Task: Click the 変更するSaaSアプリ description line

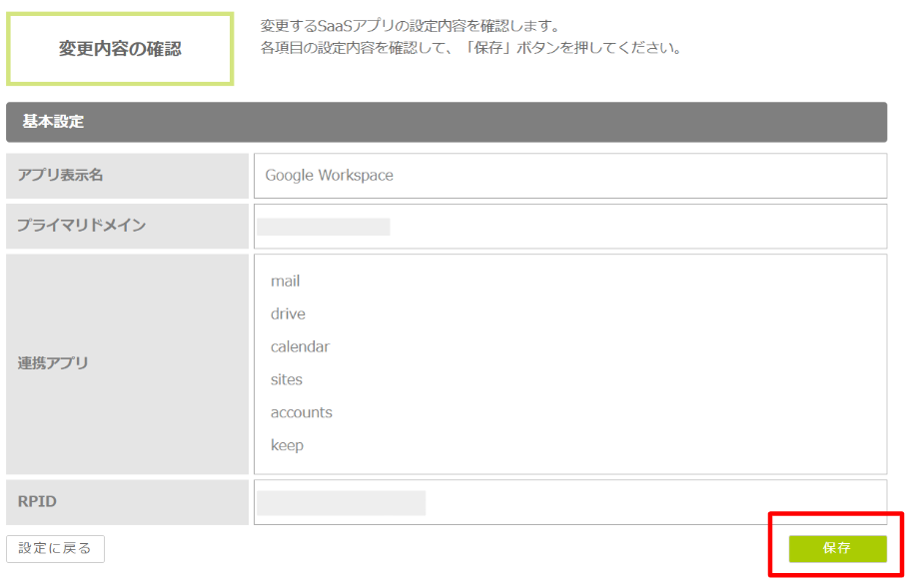Action: pyautogui.click(x=410, y=25)
